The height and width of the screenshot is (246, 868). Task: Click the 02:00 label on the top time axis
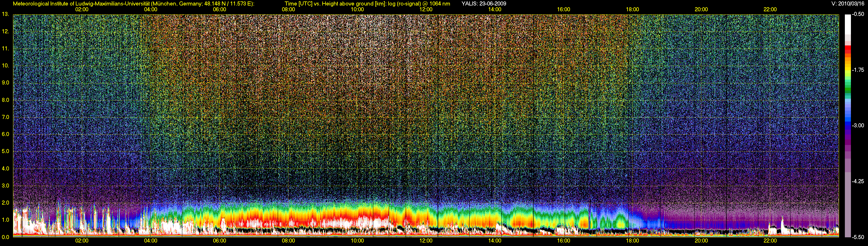pos(82,10)
